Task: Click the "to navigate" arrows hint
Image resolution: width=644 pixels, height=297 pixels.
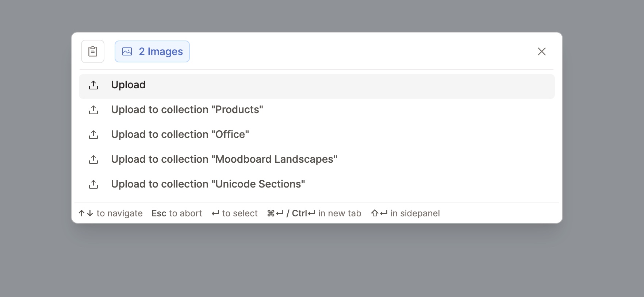Action: [x=111, y=213]
